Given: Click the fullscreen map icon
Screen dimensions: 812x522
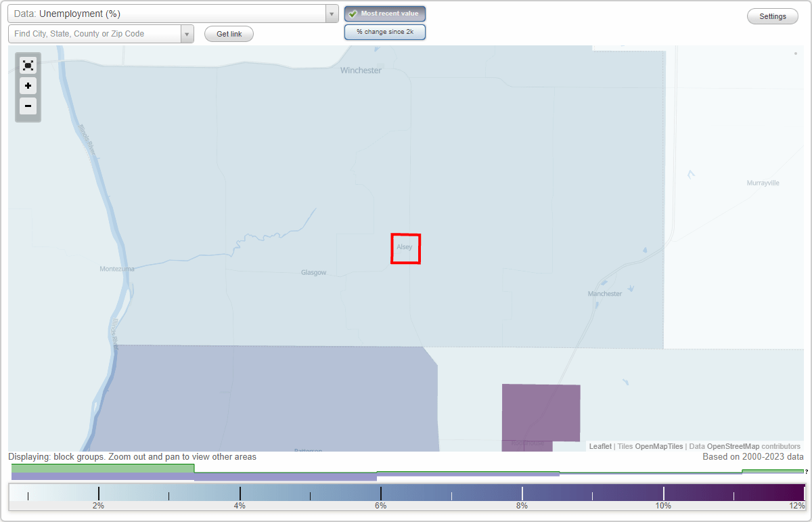Looking at the screenshot, I should click(28, 65).
